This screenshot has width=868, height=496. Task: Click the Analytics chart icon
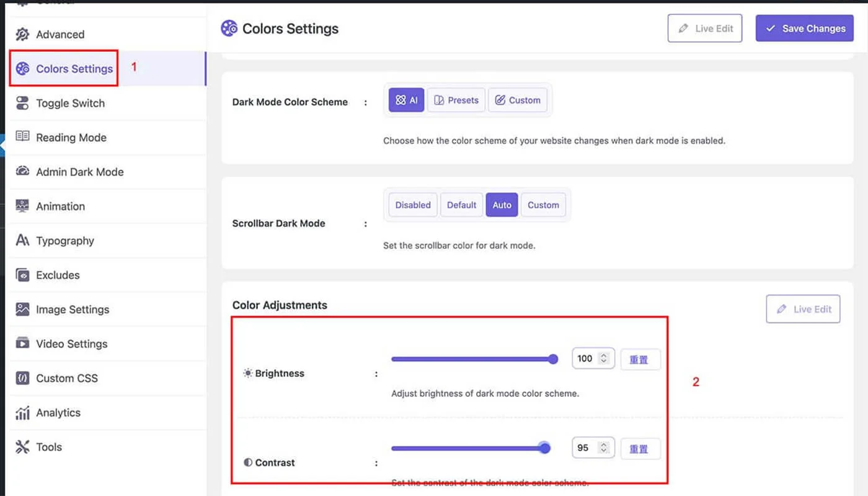pos(22,412)
